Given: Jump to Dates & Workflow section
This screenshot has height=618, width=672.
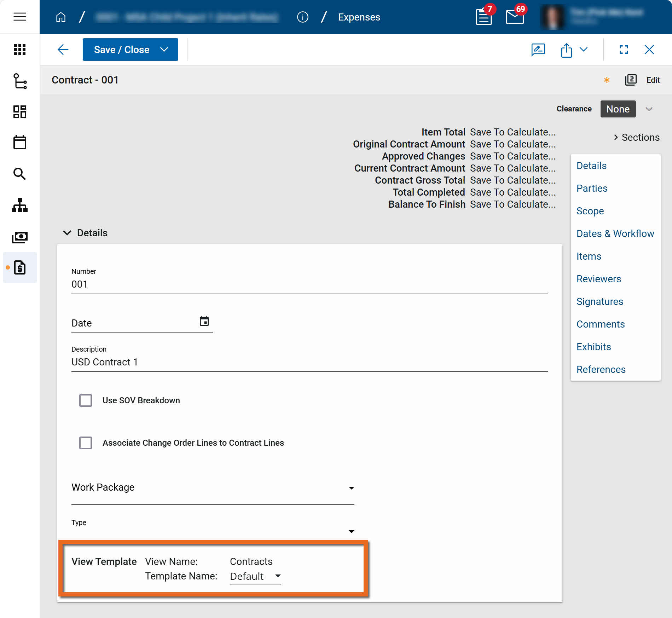Looking at the screenshot, I should point(615,233).
